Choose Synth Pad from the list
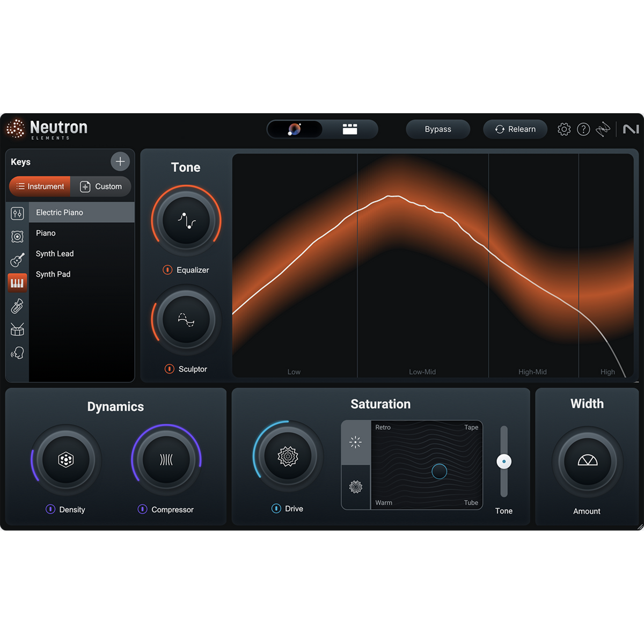 tap(82, 274)
